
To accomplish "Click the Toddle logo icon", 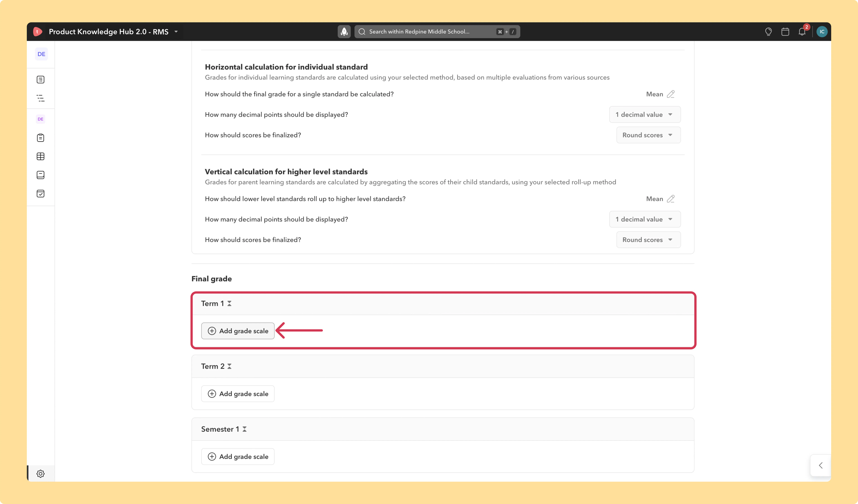I will point(37,32).
